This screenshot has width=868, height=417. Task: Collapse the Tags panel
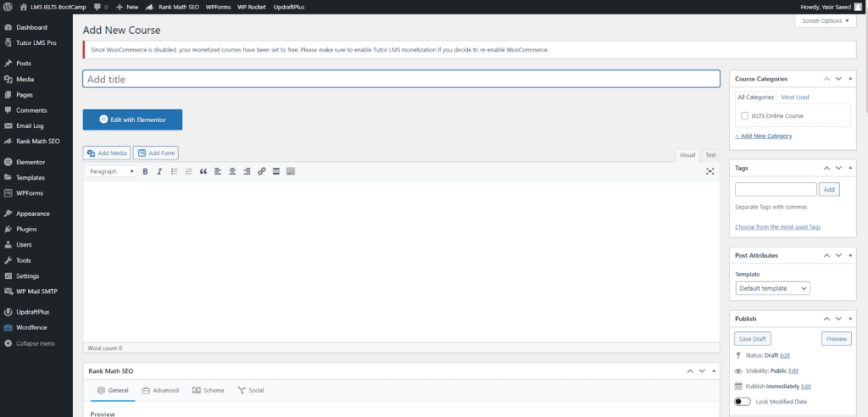(851, 168)
